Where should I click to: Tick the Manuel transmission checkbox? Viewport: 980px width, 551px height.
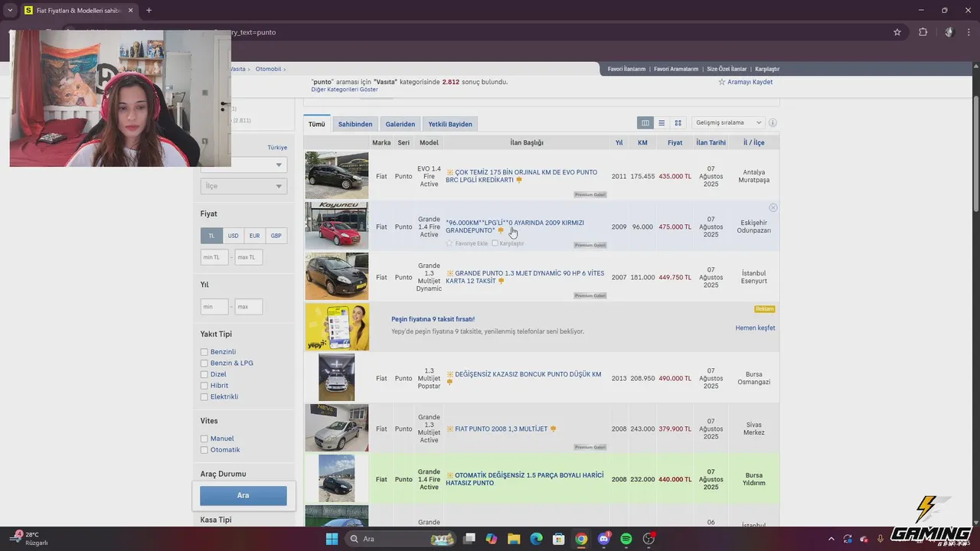204,439
